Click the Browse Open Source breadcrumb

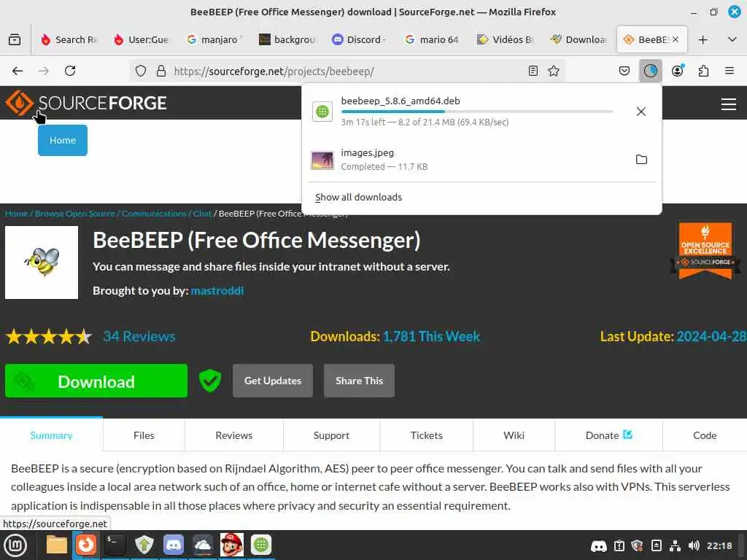point(75,214)
